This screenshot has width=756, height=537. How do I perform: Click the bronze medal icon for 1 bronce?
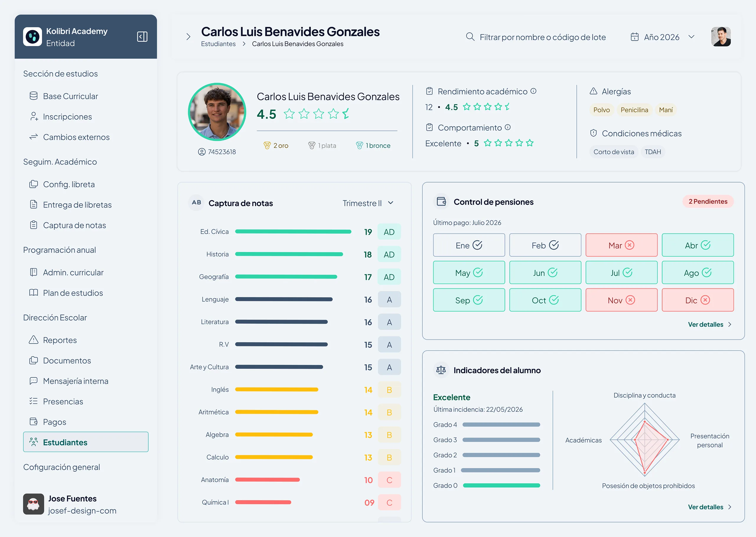(359, 145)
